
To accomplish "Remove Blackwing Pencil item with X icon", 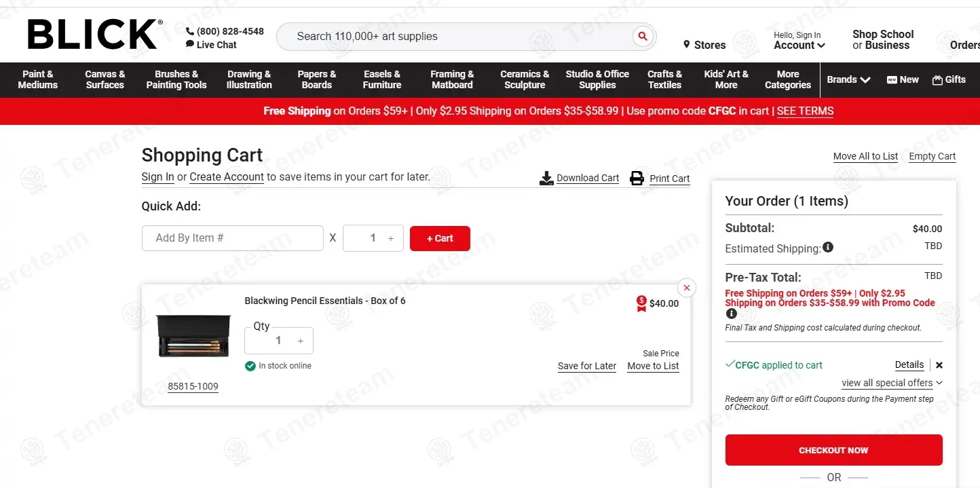I will (x=686, y=288).
